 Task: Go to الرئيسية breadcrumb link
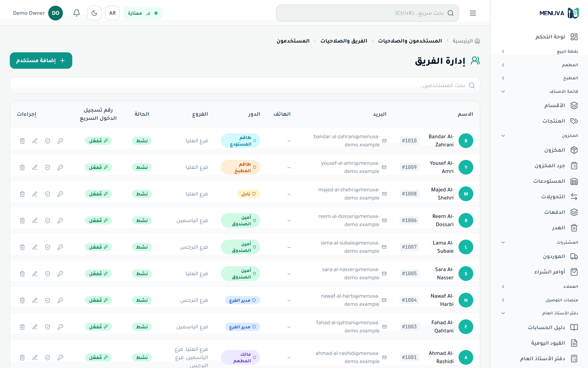(466, 41)
